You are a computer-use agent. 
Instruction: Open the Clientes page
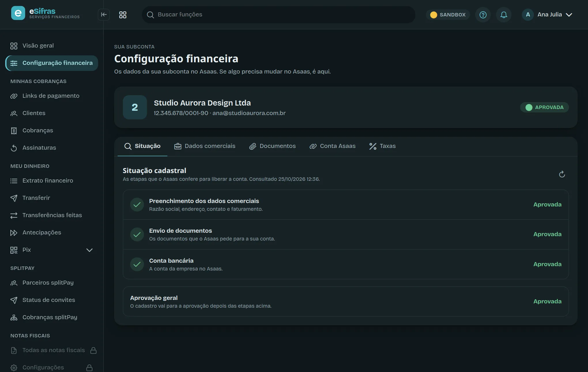point(52,113)
